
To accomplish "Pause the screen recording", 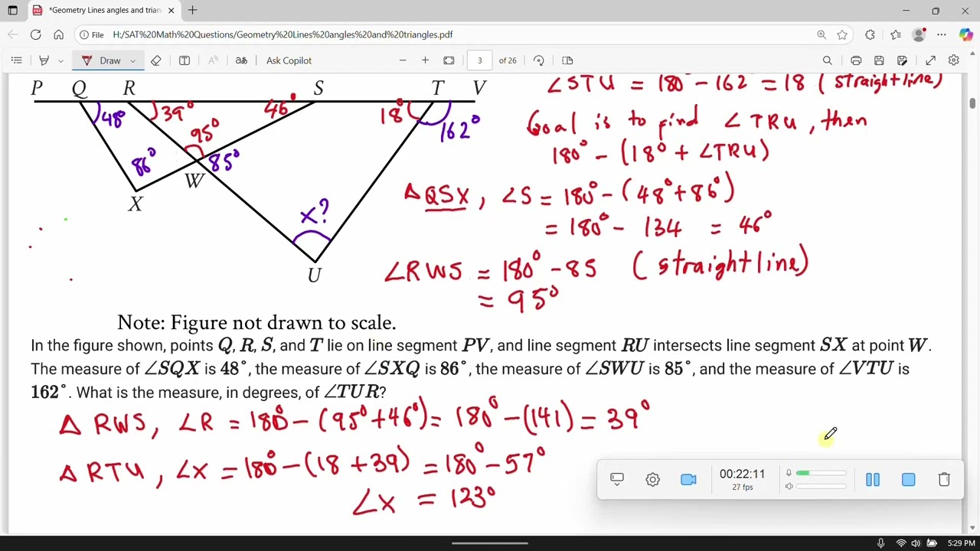I will (873, 479).
